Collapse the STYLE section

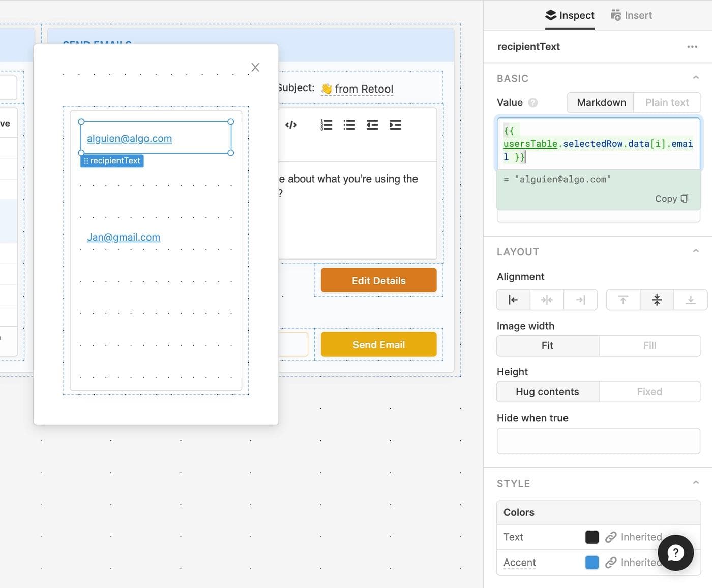point(696,482)
